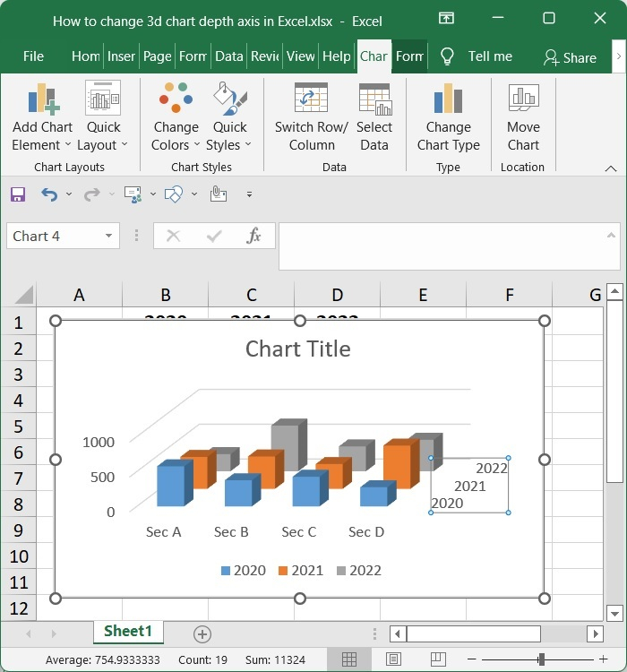This screenshot has width=627, height=672.
Task: Switch to the View tab
Action: pos(300,56)
